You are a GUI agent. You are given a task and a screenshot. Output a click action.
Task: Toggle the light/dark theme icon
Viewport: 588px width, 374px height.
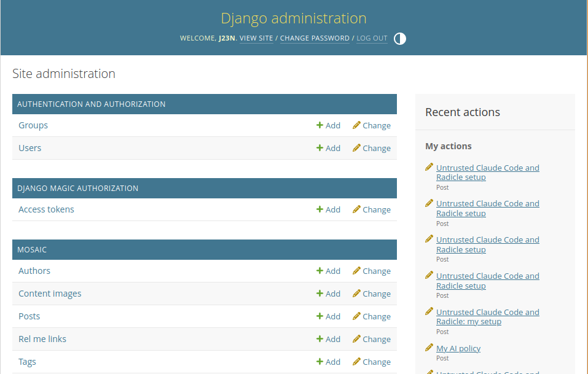(x=400, y=39)
